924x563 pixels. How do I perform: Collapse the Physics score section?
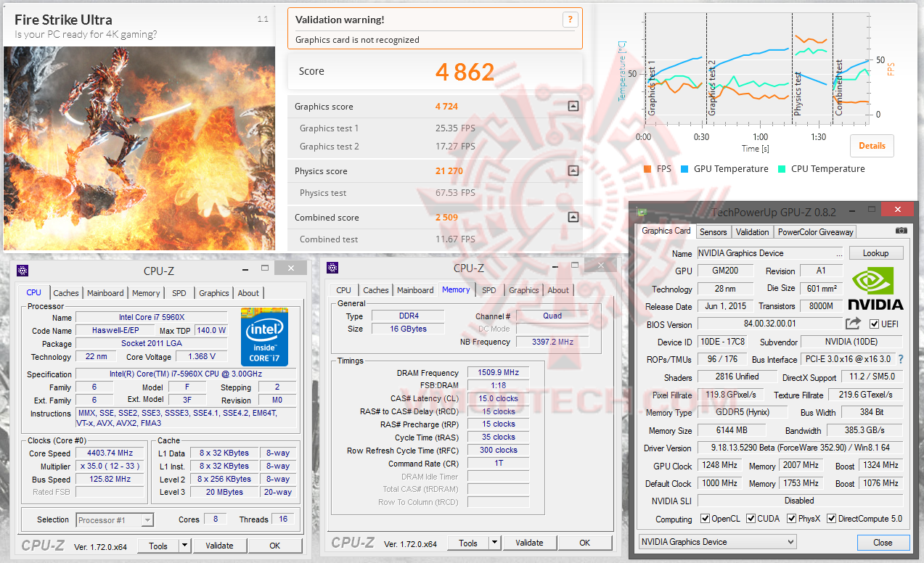(x=573, y=171)
